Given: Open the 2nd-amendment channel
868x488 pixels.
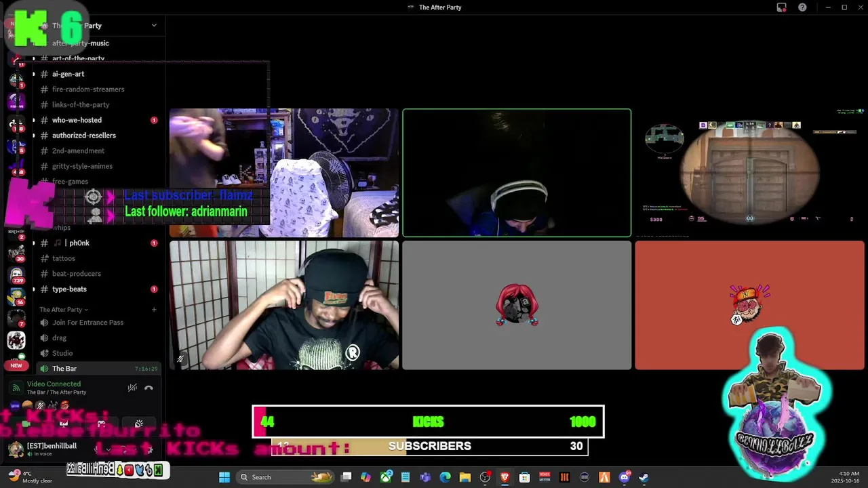Looking at the screenshot, I should [99, 151].
